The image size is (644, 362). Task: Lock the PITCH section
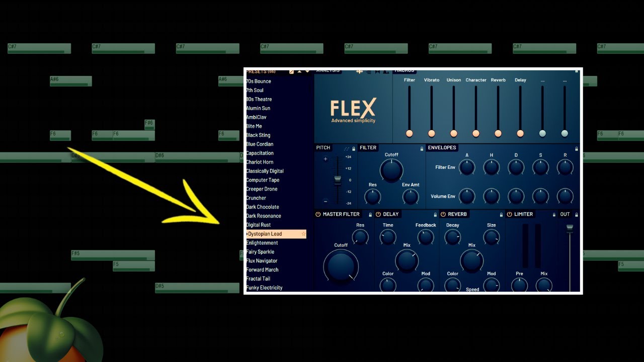[x=354, y=149]
